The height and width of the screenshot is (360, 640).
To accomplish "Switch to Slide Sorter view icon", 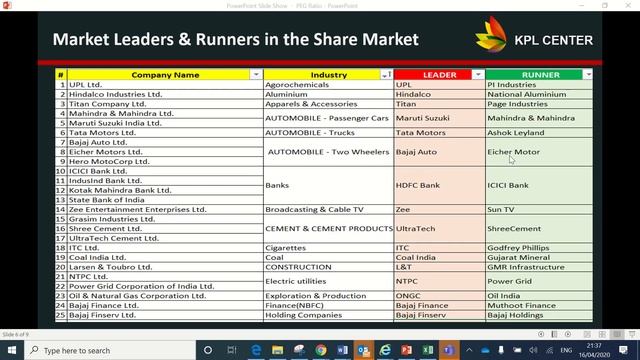I will point(602,334).
